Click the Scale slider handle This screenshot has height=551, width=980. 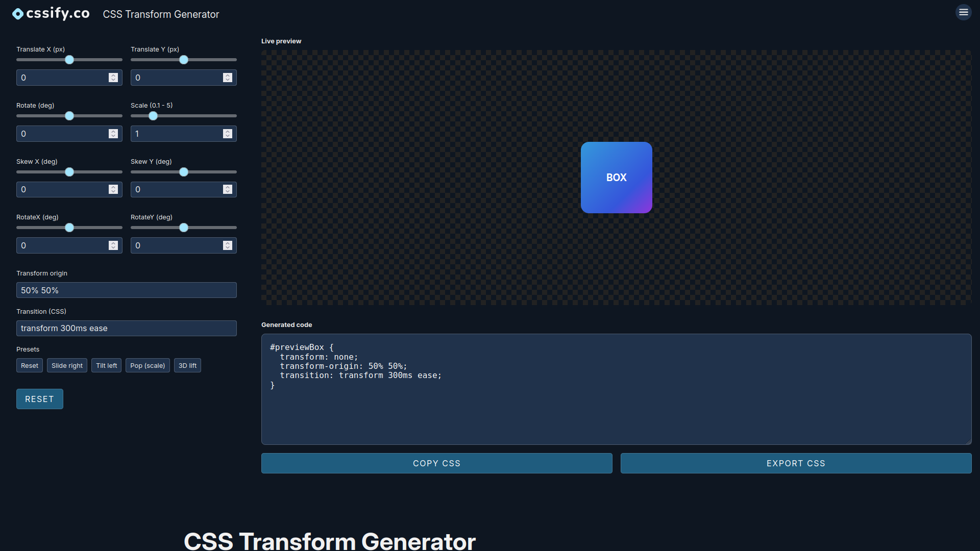pos(153,116)
